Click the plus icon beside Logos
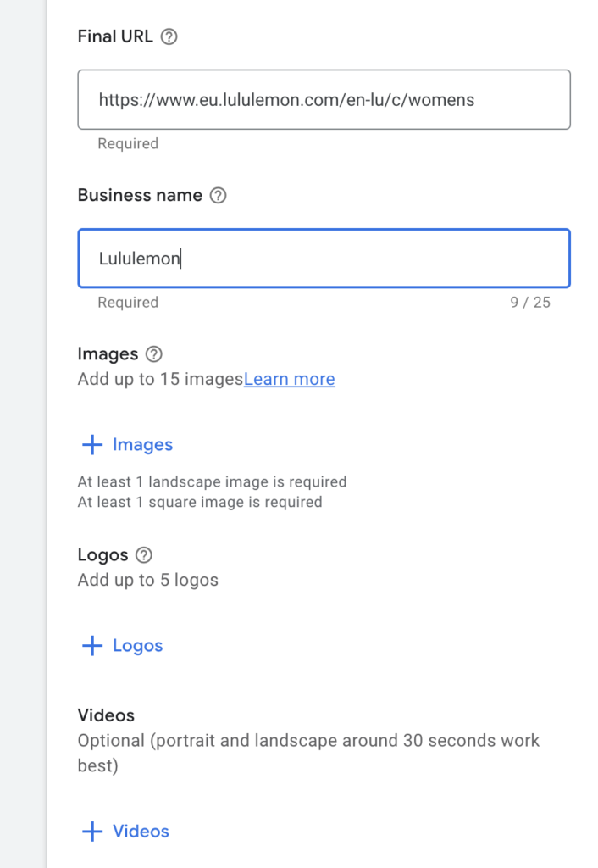Image resolution: width=598 pixels, height=868 pixels. click(x=92, y=645)
